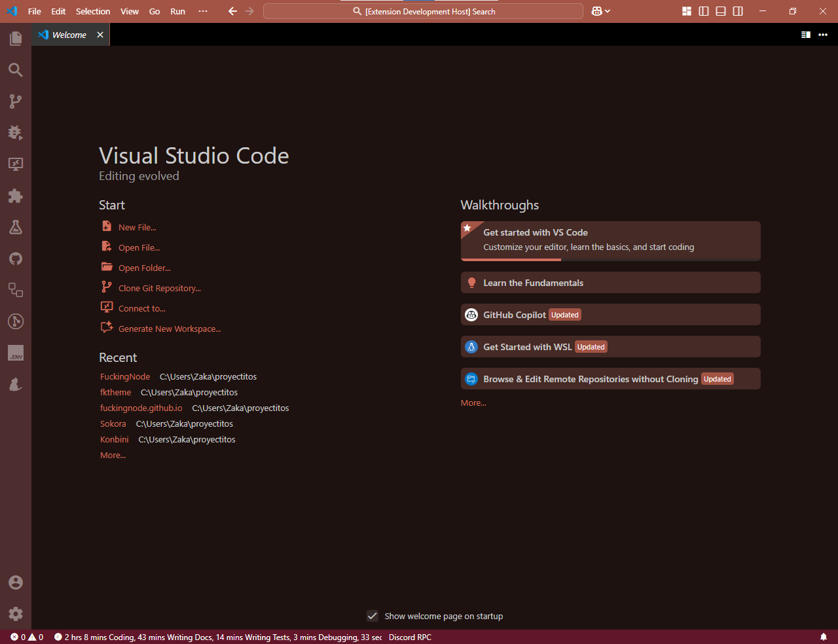Open the Testing flask view
838x644 pixels.
16,227
